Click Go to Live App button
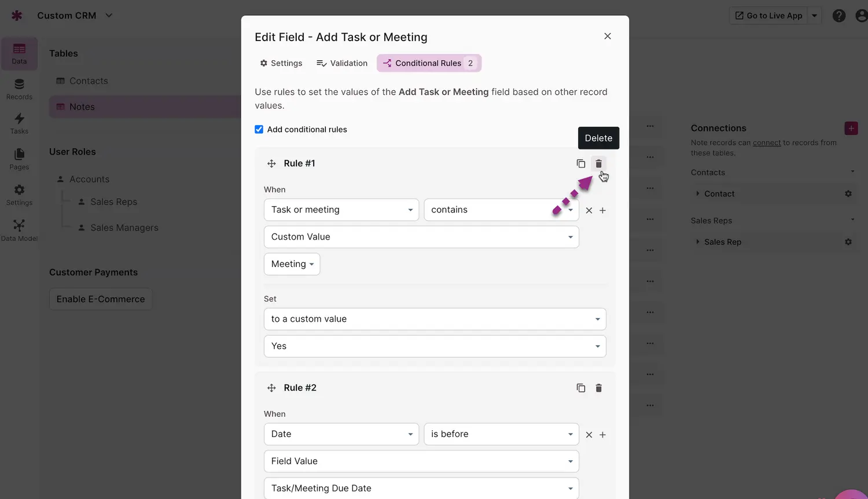 [x=768, y=16]
